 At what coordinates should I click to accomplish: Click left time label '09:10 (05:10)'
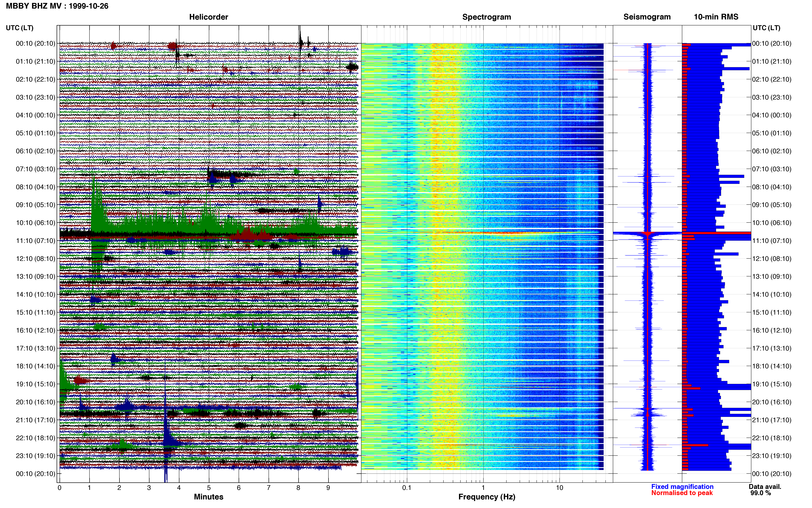(x=36, y=205)
